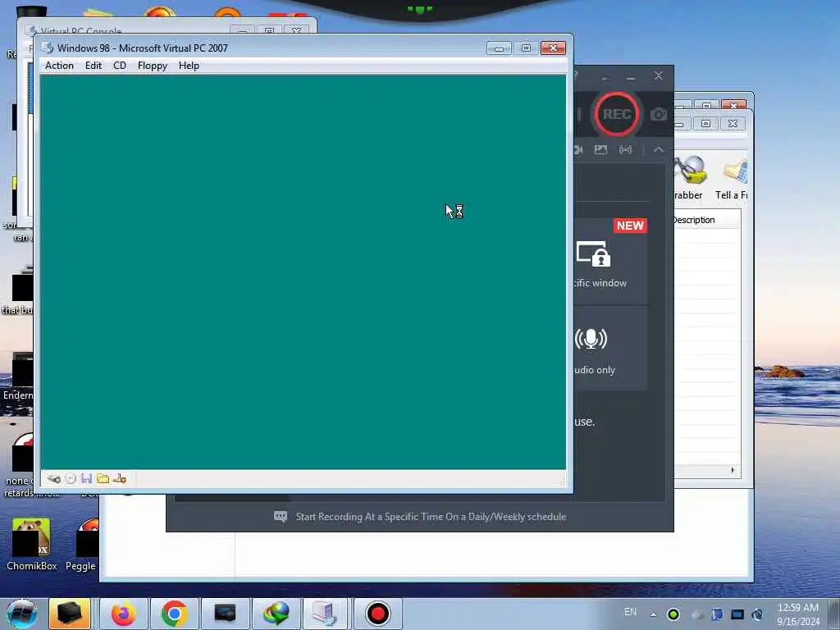840x630 pixels.
Task: Open the Start Recording schedule message link
Action: click(431, 517)
